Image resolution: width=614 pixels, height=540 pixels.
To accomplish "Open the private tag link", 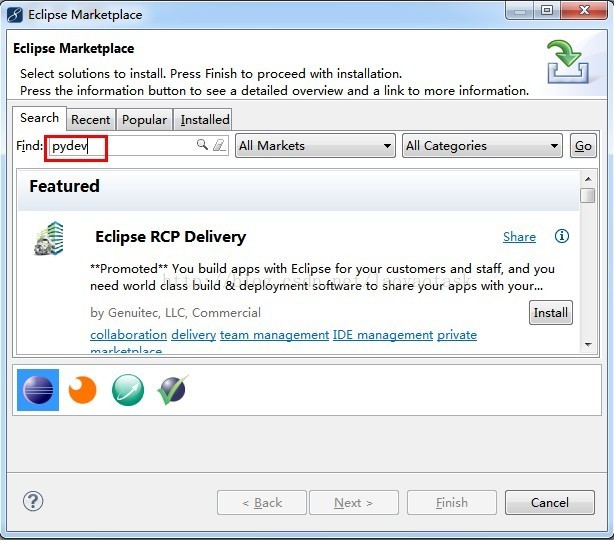I will [457, 335].
